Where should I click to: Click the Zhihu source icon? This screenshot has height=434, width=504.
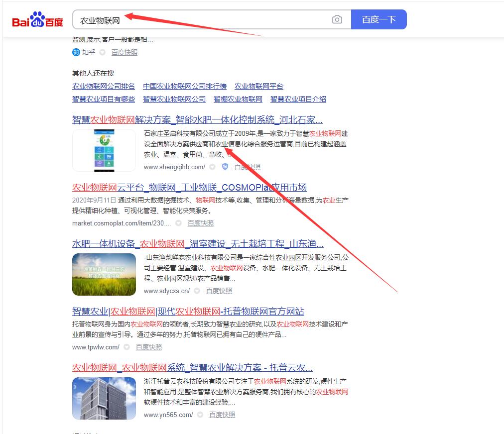click(x=76, y=52)
